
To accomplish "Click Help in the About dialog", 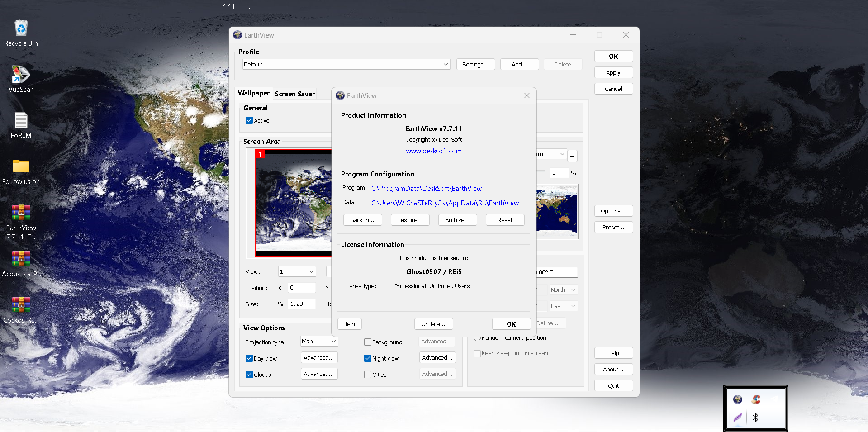I will pyautogui.click(x=349, y=324).
